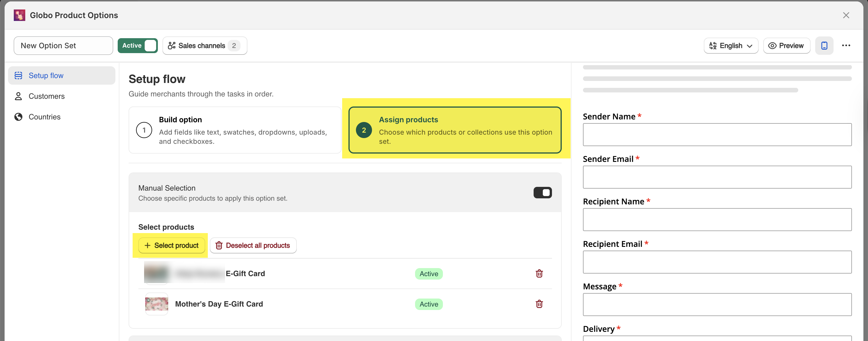Screen dimensions: 868x341
Task: Open Sales channels settings
Action: tap(205, 45)
